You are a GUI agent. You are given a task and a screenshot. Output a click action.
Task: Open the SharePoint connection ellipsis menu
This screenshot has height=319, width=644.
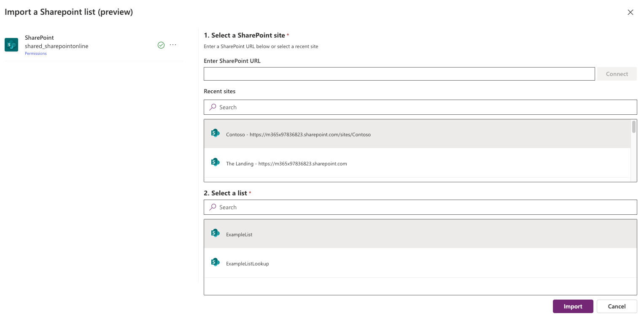[x=173, y=45]
